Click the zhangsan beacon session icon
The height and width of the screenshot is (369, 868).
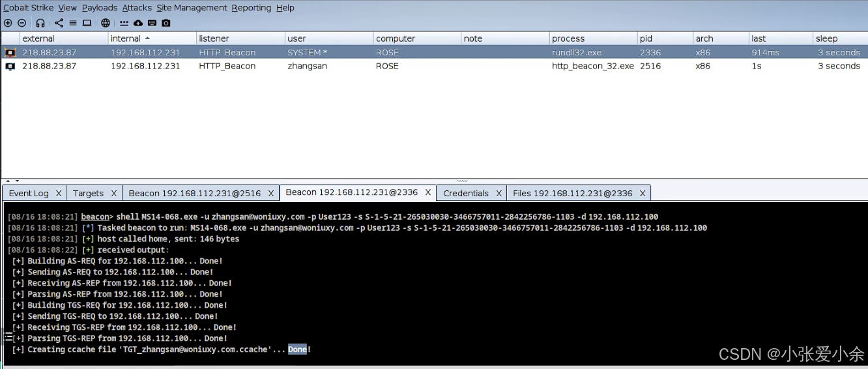click(10, 66)
